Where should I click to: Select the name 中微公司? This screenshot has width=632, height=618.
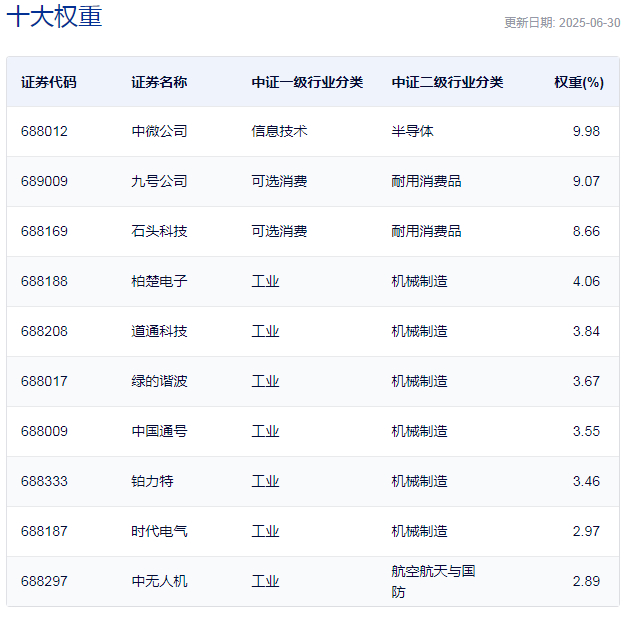[x=159, y=131]
